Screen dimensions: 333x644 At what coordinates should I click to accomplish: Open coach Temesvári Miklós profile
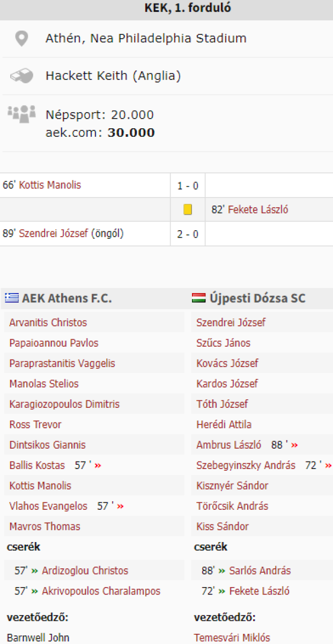[232, 638]
